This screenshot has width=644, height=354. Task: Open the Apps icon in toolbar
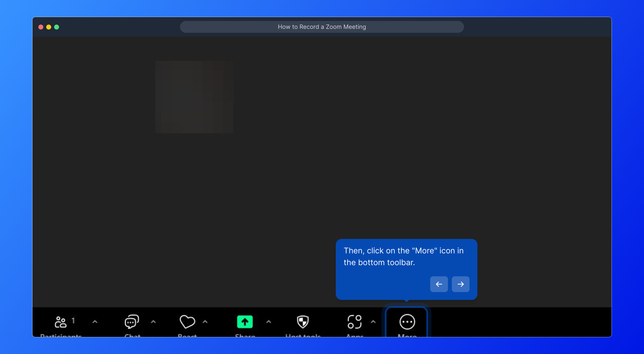pyautogui.click(x=354, y=322)
